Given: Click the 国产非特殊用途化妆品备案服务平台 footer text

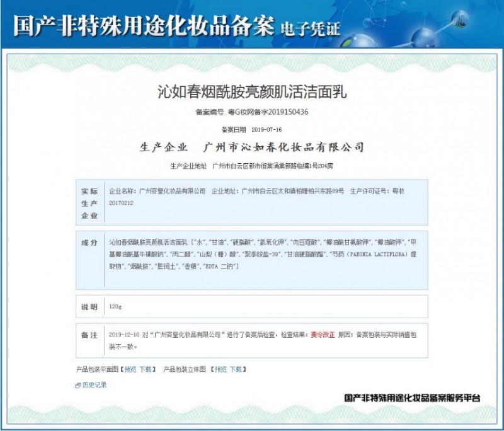Looking at the screenshot, I should coord(413,398).
